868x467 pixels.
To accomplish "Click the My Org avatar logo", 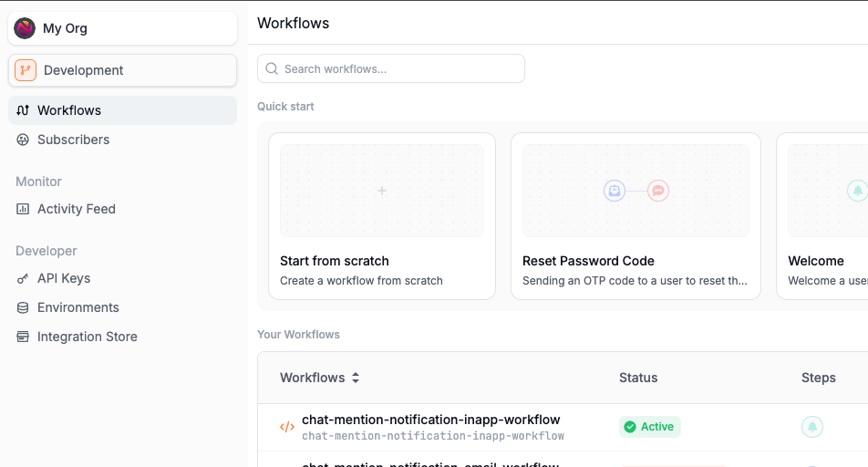I will pos(25,28).
